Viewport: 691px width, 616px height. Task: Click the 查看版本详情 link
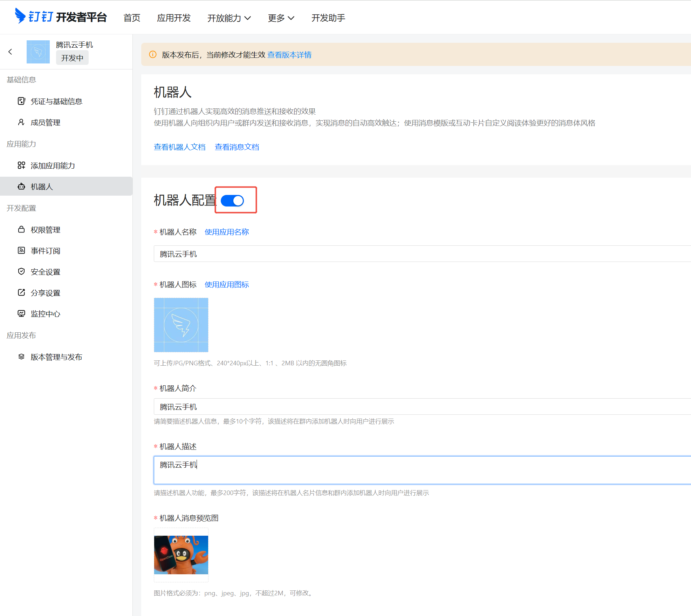point(289,55)
